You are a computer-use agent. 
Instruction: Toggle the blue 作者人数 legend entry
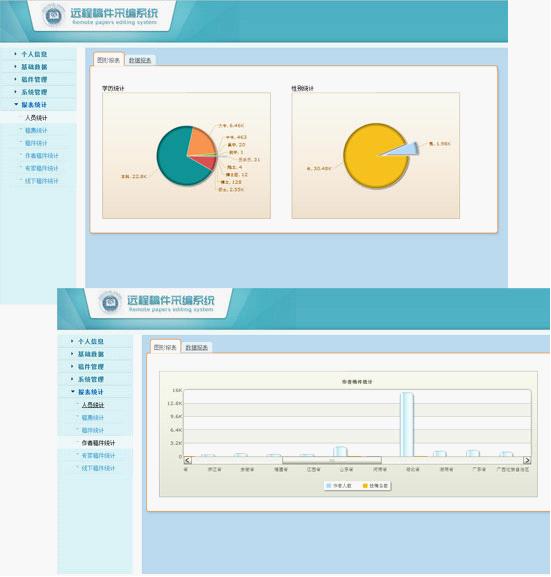coord(339,486)
